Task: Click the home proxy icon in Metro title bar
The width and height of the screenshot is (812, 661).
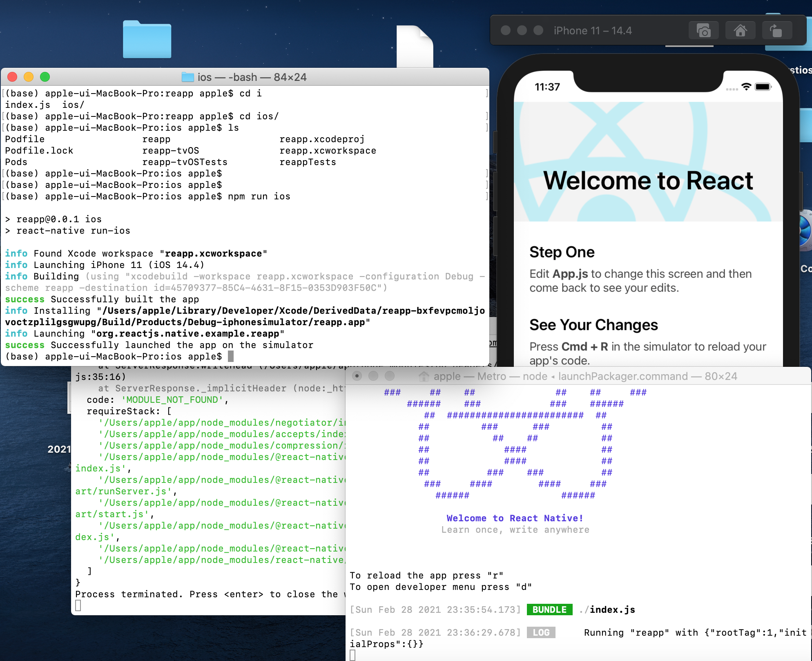Action: pos(424,376)
